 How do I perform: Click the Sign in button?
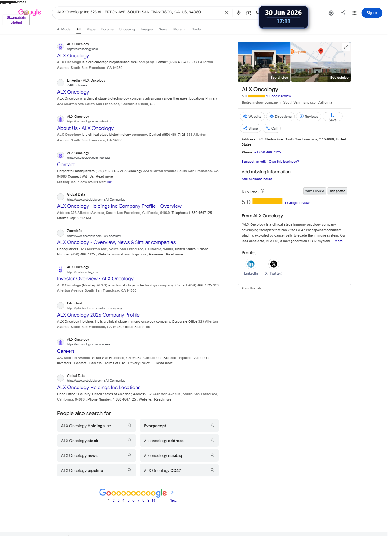372,13
